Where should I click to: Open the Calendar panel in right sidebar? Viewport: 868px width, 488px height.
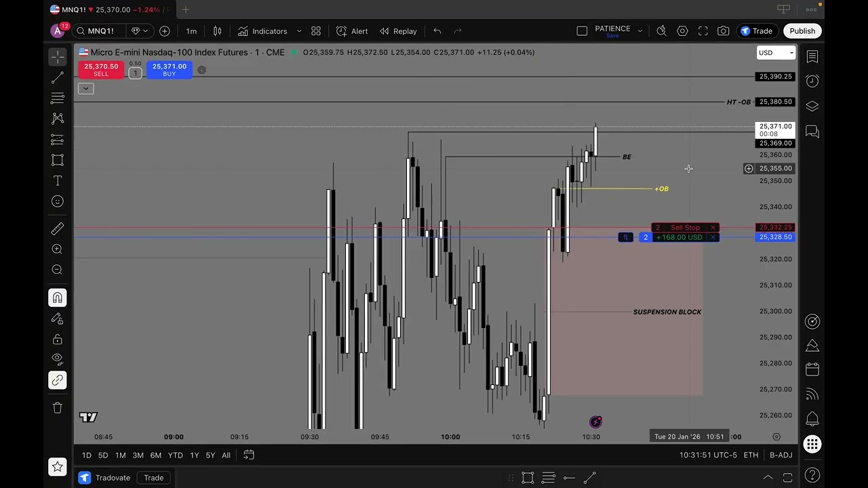click(x=812, y=370)
